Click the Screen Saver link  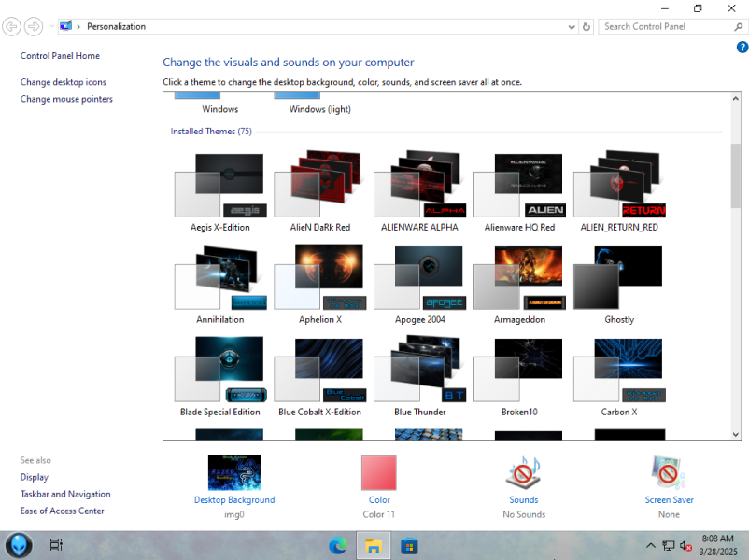point(669,500)
